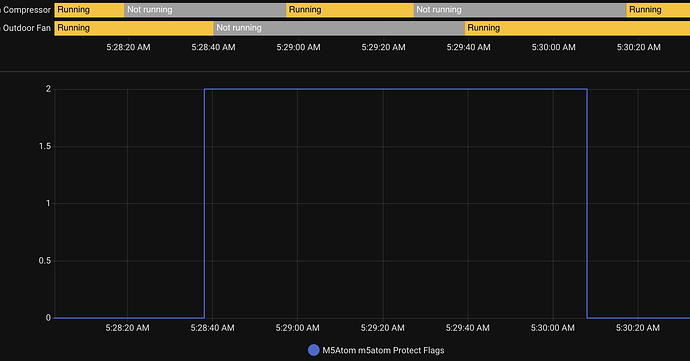This screenshot has width=690, height=361.
Task: Click the falling edge of Protect Flags line
Action: pyautogui.click(x=587, y=203)
